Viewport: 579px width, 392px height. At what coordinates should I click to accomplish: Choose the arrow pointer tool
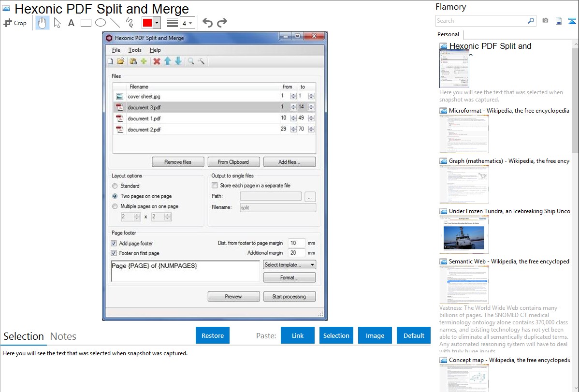point(58,23)
